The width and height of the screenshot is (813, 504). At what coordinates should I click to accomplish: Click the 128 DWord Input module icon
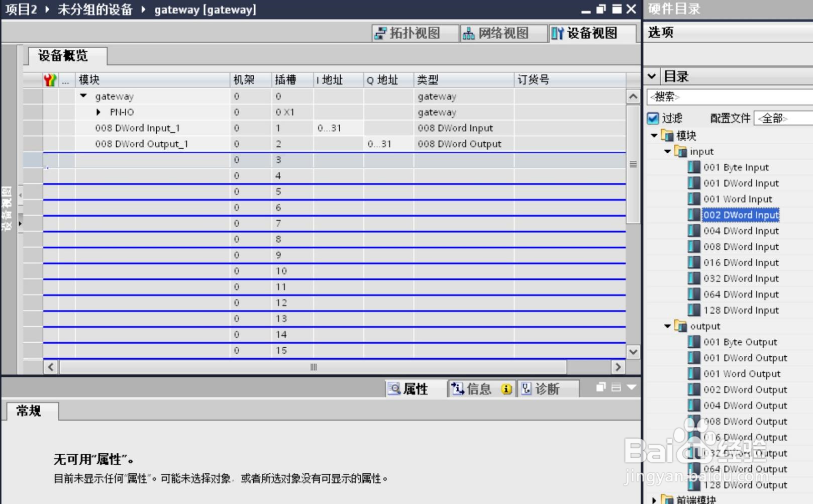[694, 310]
